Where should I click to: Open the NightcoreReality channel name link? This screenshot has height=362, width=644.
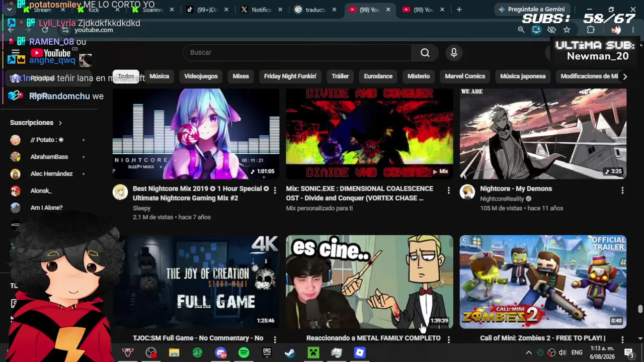(x=502, y=199)
